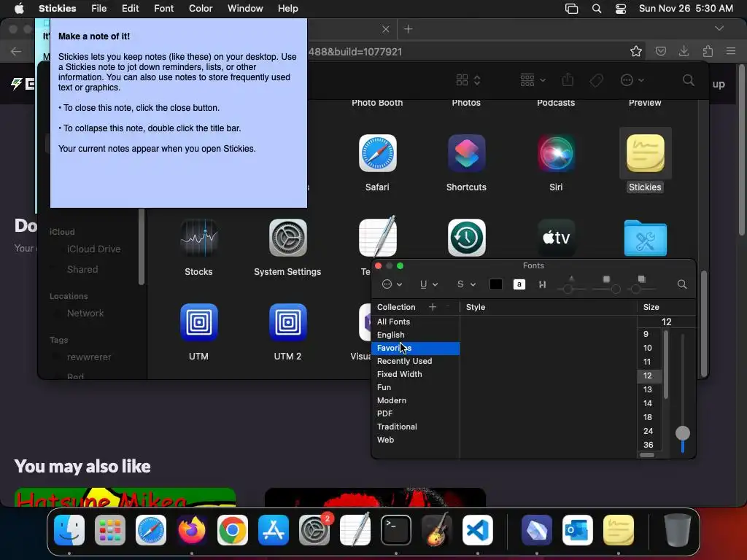Select the System Settings icon in Finder

point(287,238)
